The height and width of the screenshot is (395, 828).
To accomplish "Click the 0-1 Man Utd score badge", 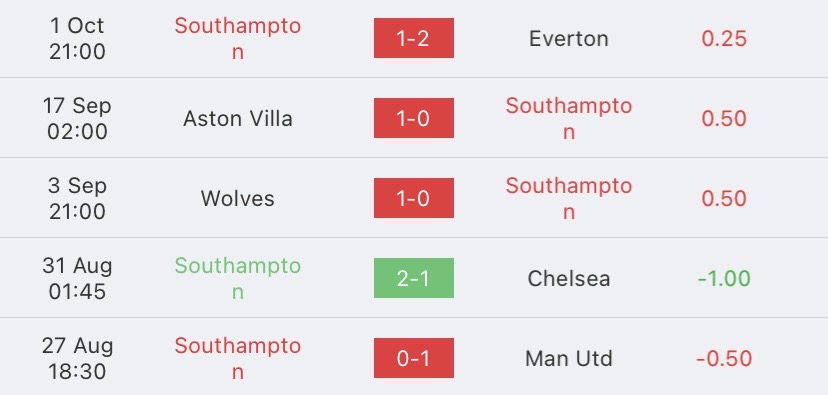I will click(x=413, y=359).
